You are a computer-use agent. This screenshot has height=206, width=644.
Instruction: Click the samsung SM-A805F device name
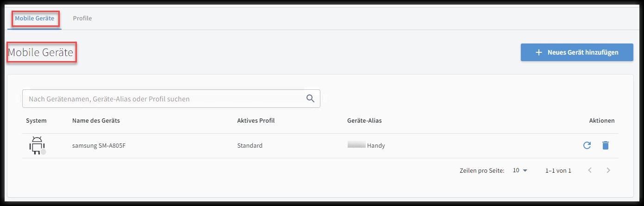tap(99, 145)
